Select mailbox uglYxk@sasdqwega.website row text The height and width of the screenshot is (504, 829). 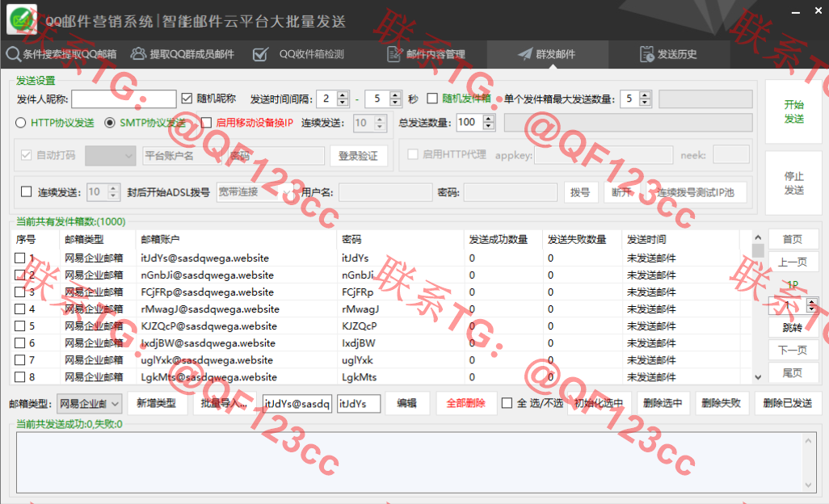[x=207, y=360]
